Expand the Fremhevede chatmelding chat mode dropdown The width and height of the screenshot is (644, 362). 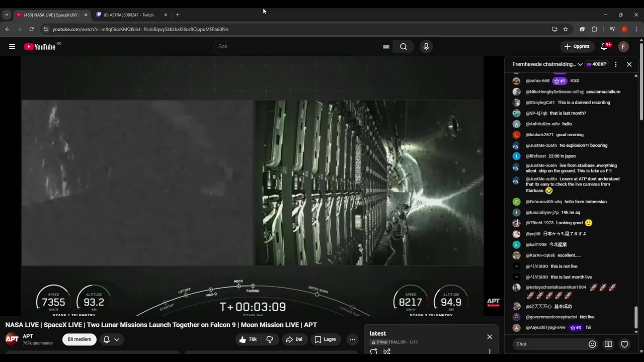[547, 64]
